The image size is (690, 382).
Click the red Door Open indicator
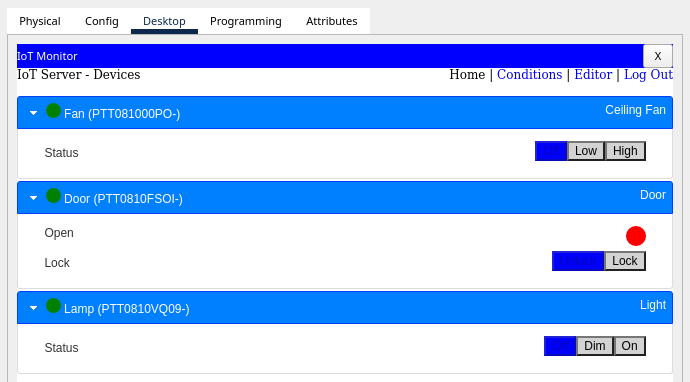(x=636, y=236)
